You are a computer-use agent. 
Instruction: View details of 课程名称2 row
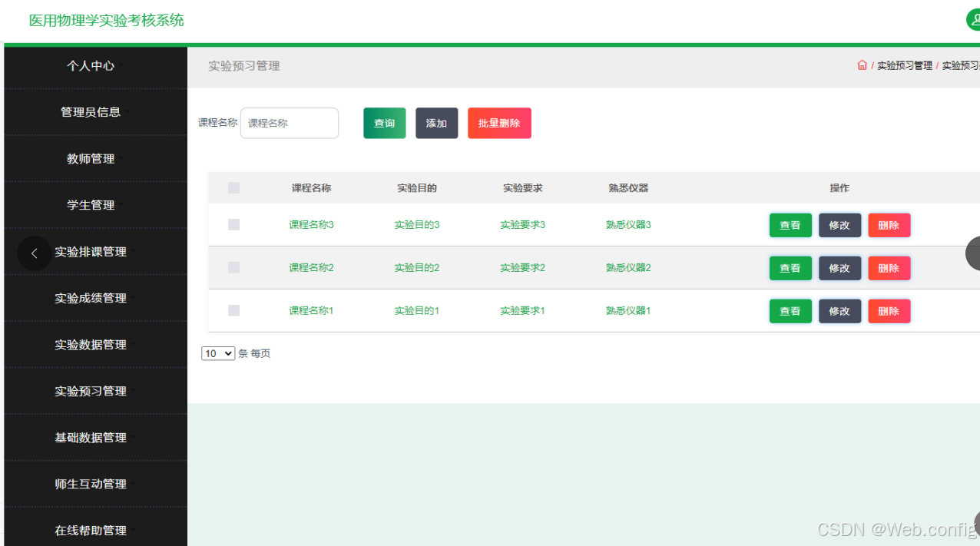coord(790,268)
